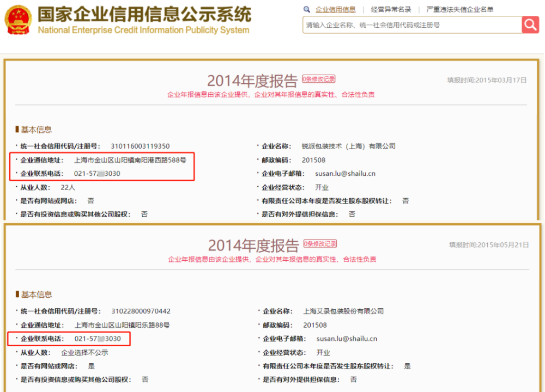Click the phone number in the second report
Screen dimensions: 545x392
(98, 339)
